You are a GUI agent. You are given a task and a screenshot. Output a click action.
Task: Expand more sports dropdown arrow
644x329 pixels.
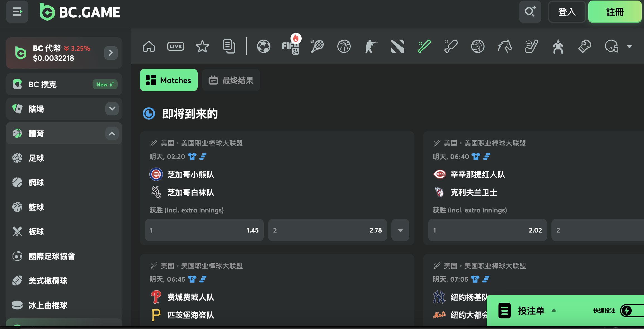[629, 47]
